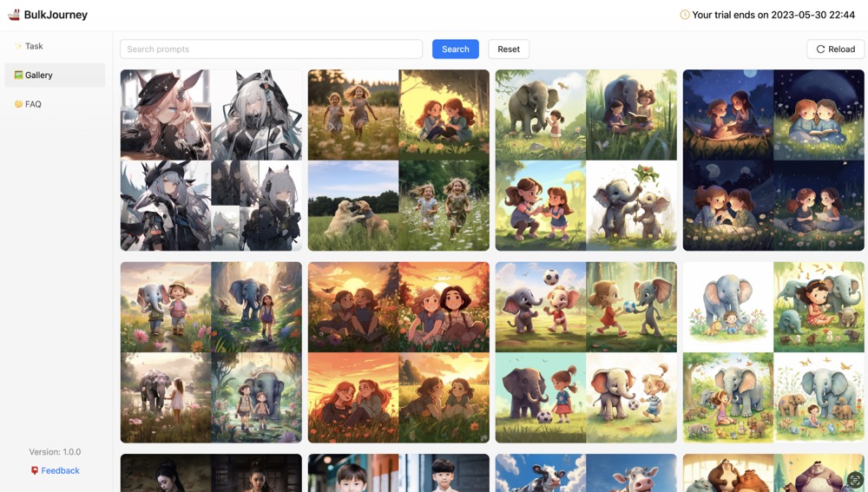Click the framed picture icon beside Gallery
This screenshot has width=868, height=492.
[x=18, y=75]
